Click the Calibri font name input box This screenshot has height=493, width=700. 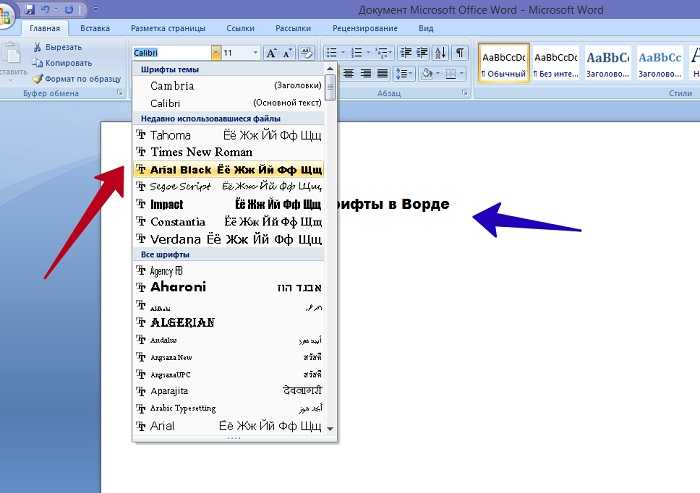[171, 53]
